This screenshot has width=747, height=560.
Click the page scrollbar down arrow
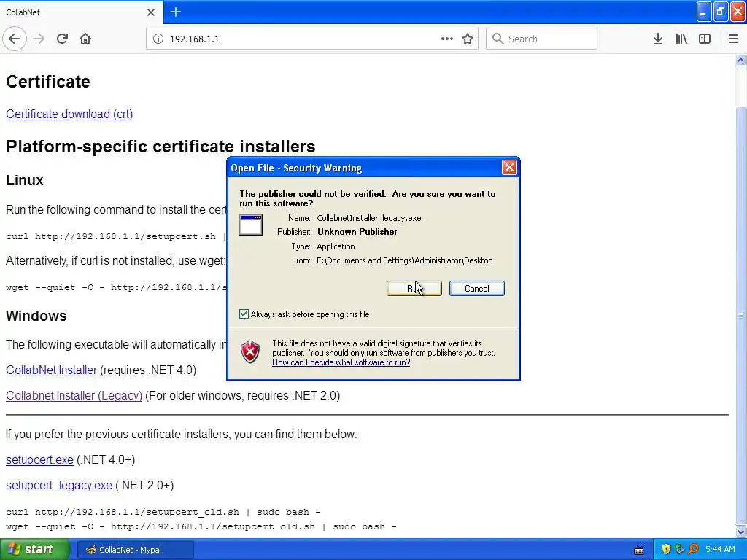tap(740, 532)
